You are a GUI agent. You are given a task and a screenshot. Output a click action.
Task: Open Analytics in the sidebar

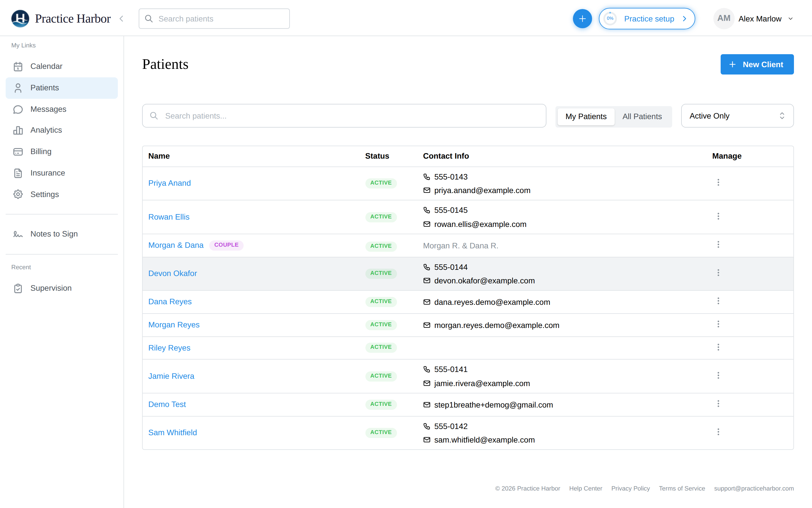(62, 130)
